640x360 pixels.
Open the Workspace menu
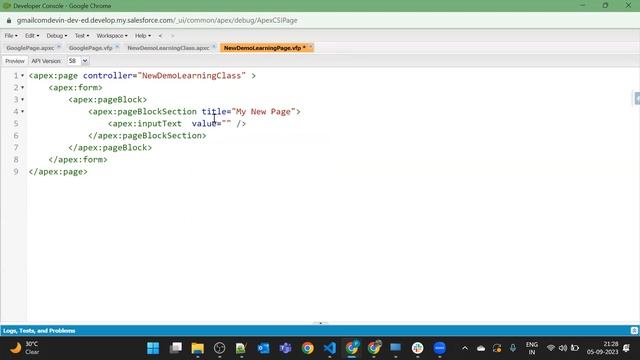click(x=112, y=36)
